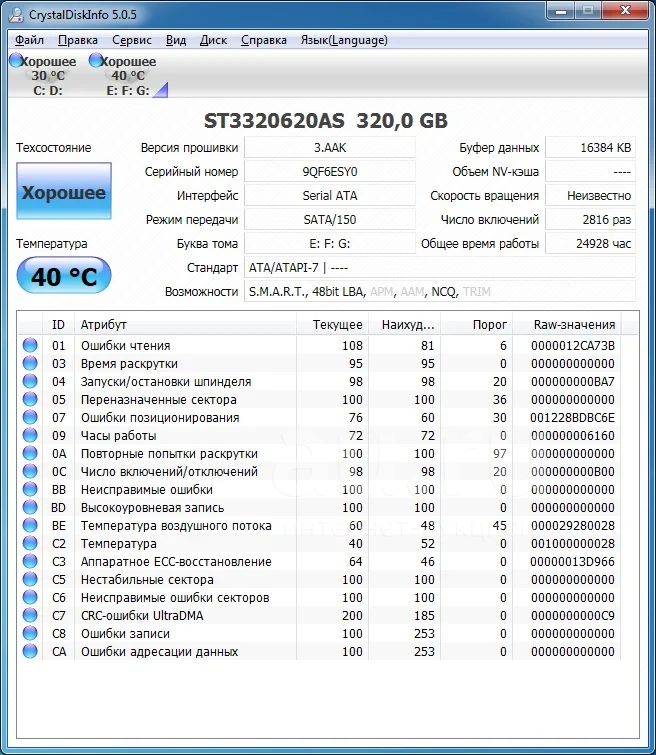Click the ST3320620AS 320,0 GB model title

326,120
